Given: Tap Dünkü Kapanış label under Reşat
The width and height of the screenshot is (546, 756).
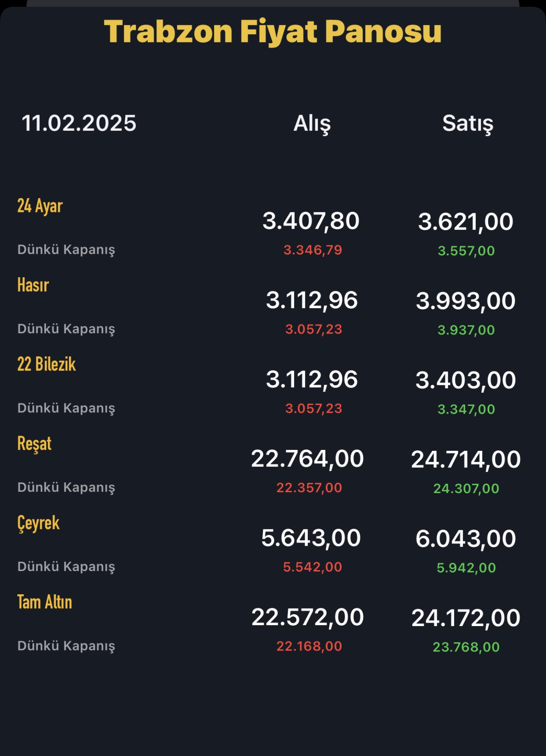Looking at the screenshot, I should pyautogui.click(x=66, y=488).
